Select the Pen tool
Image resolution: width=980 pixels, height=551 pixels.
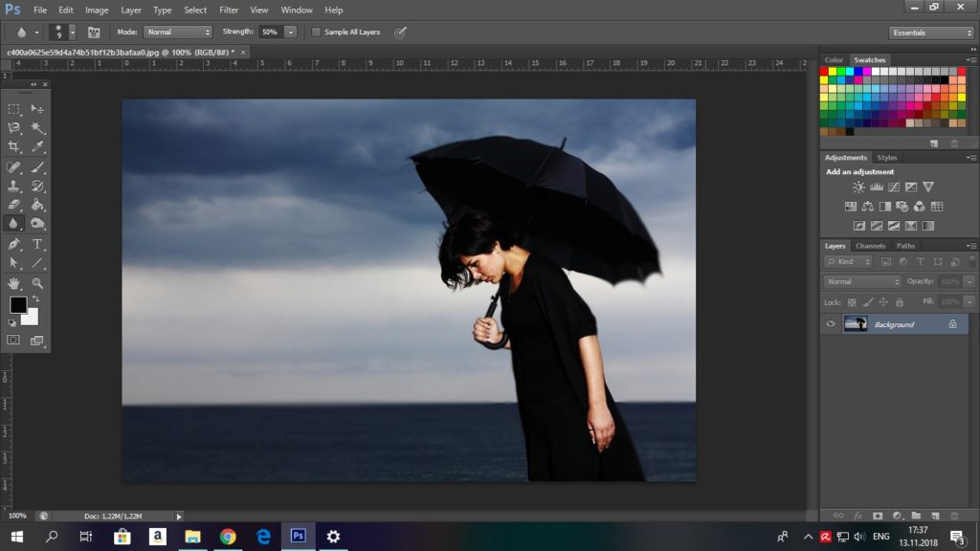click(13, 244)
